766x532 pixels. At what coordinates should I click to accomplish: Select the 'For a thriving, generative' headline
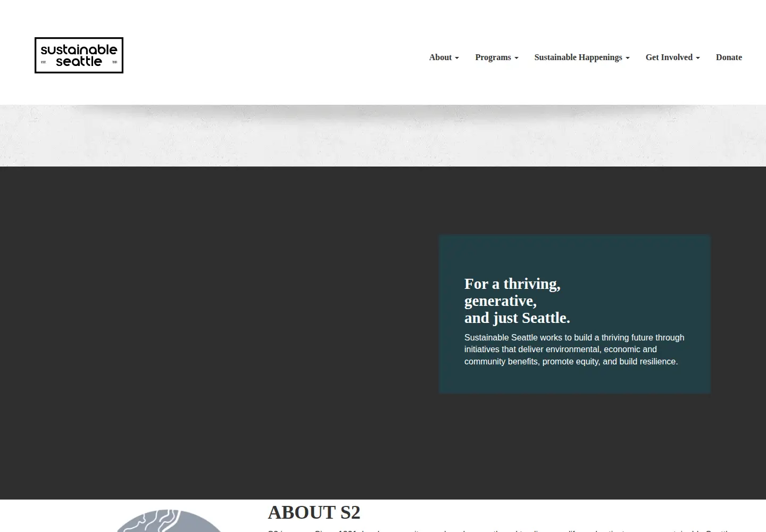pos(517,301)
